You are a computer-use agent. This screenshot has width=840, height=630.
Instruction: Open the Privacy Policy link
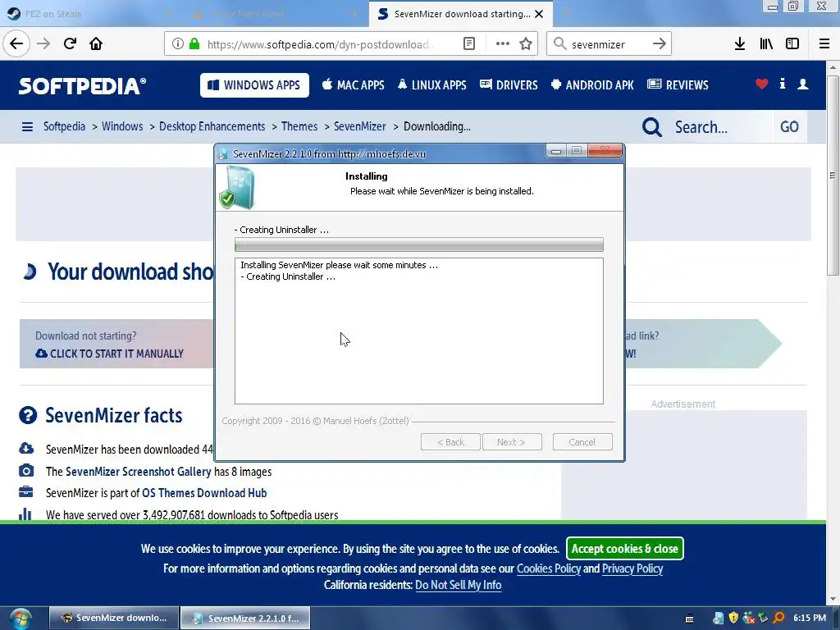[x=632, y=568]
